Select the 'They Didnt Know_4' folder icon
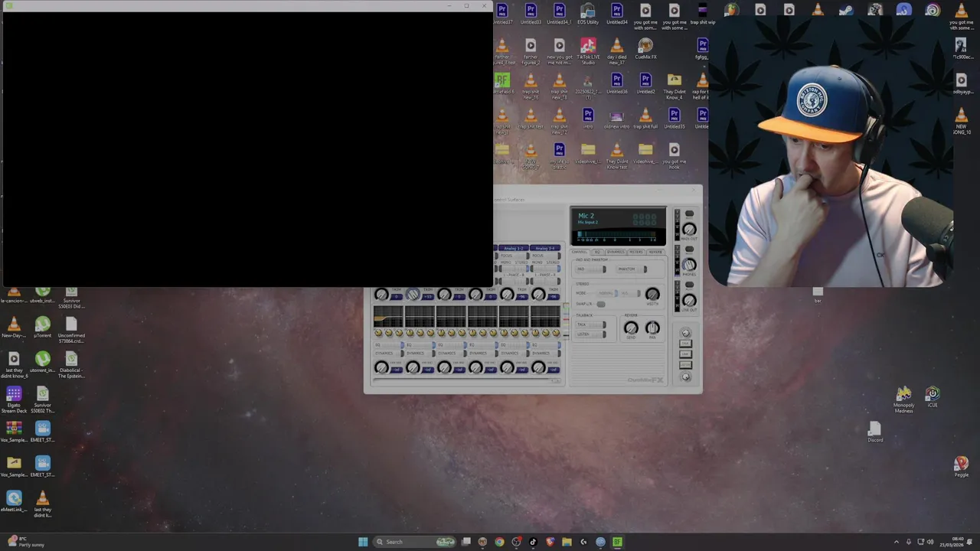 [675, 86]
